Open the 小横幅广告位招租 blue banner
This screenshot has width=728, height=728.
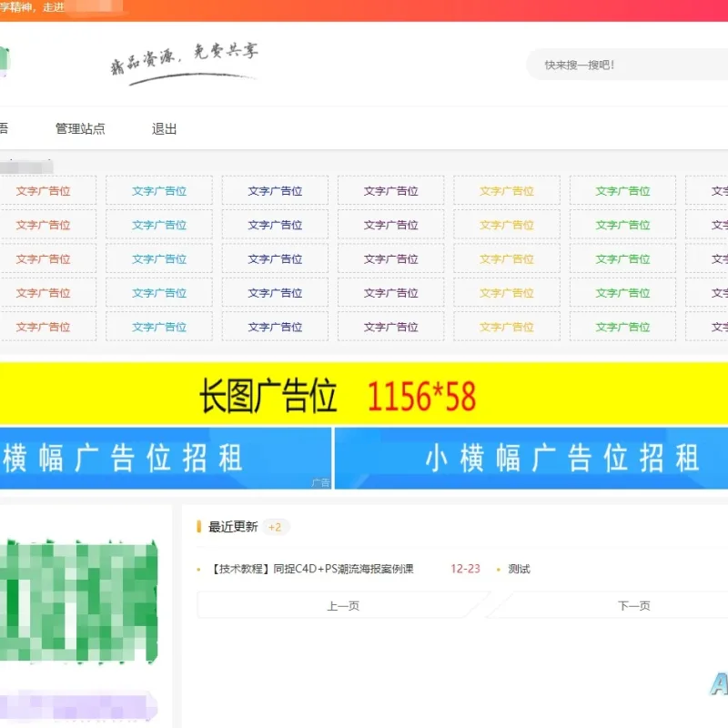pyautogui.click(x=531, y=459)
